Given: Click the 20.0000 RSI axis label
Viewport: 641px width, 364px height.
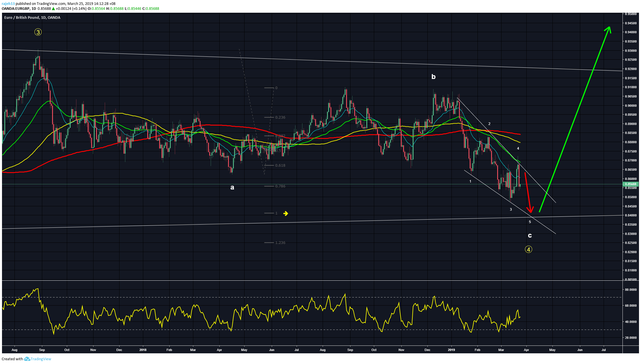Looking at the screenshot, I should pos(631,338).
